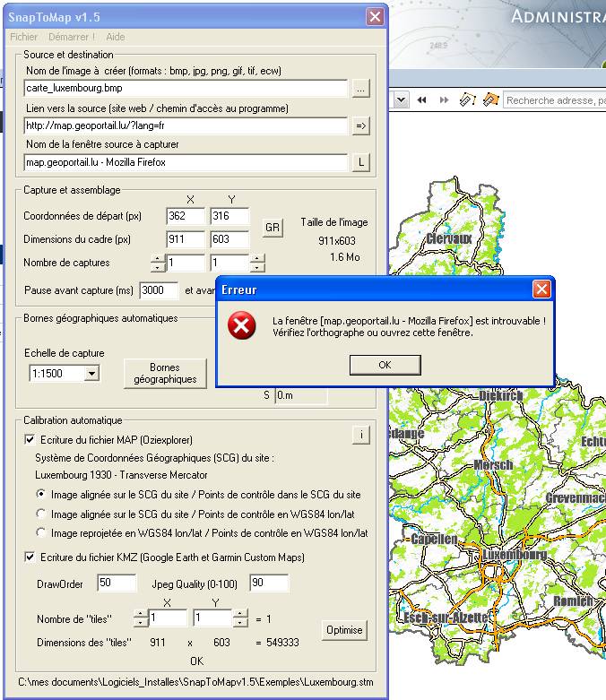The width and height of the screenshot is (606, 700).
Task: Select Image reprojetée en WGS84 option
Action: coord(41,532)
